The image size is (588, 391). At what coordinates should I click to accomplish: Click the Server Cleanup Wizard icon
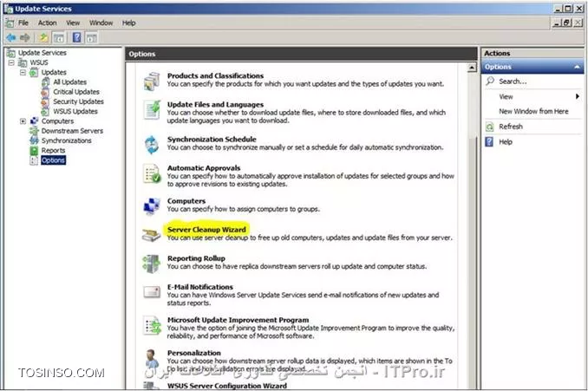coord(151,235)
